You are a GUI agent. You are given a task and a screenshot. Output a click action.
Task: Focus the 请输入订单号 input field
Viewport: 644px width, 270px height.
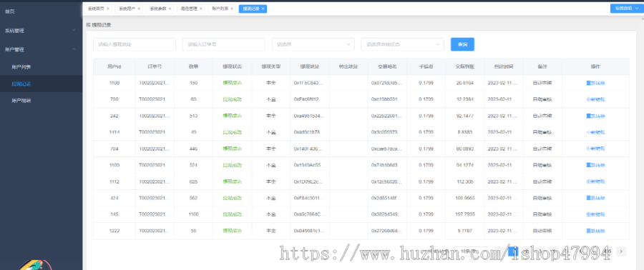tap(223, 44)
